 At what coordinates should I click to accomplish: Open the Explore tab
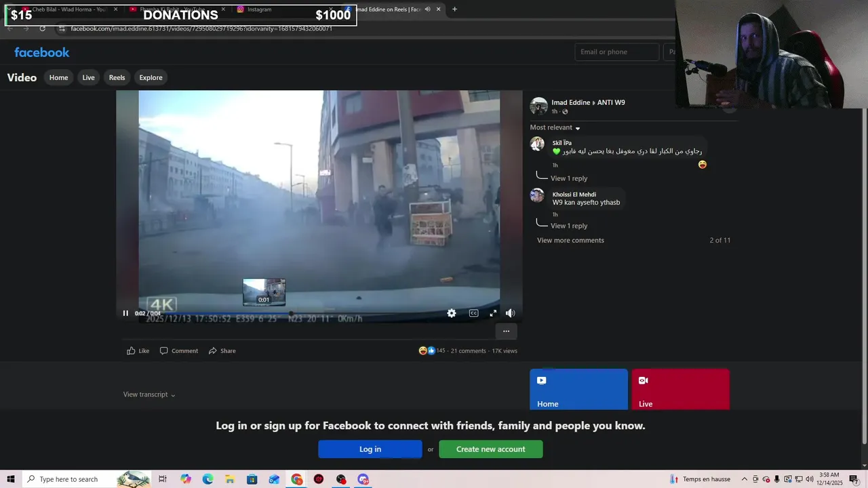coord(151,77)
